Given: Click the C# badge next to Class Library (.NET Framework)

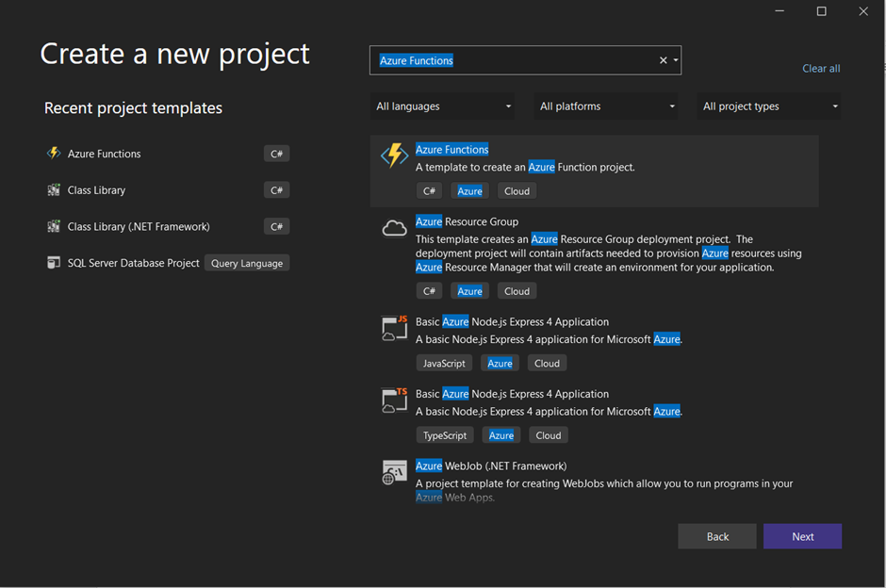Looking at the screenshot, I should pos(276,226).
